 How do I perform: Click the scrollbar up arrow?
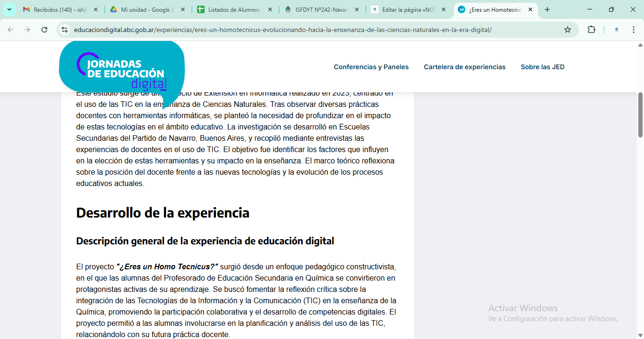[640, 45]
